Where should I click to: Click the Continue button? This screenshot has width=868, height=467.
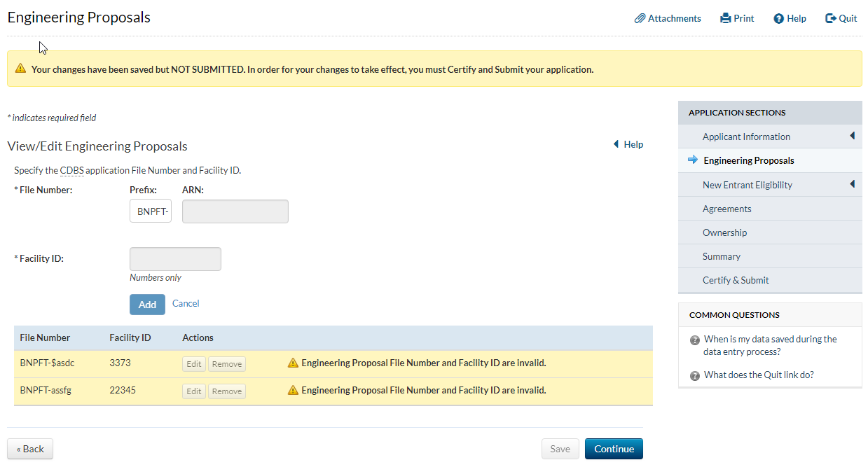click(614, 449)
